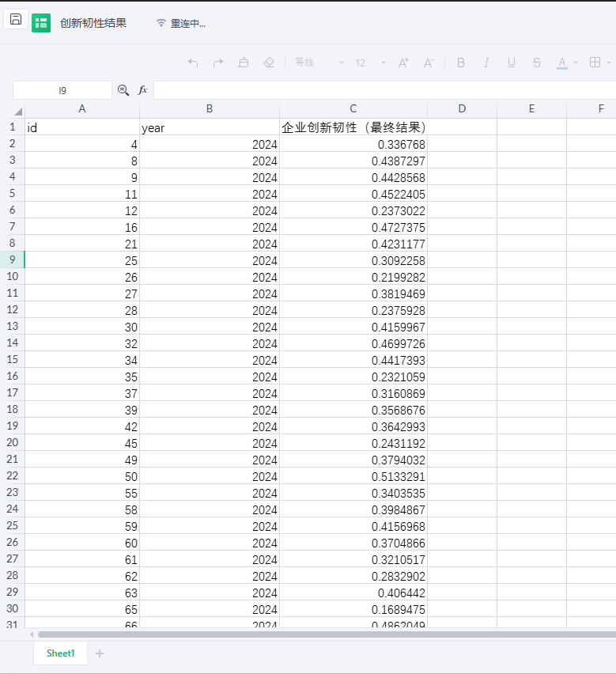
Task: Select column E header
Action: click(x=532, y=108)
